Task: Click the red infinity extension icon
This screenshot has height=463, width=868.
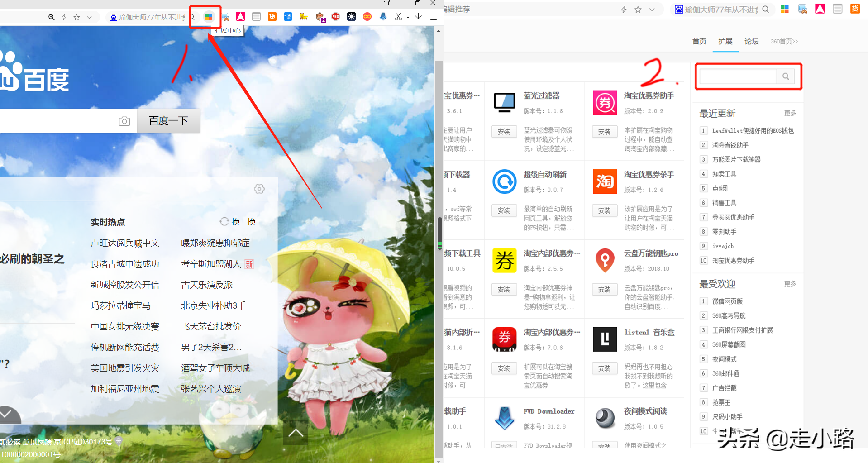Action: pyautogui.click(x=367, y=17)
